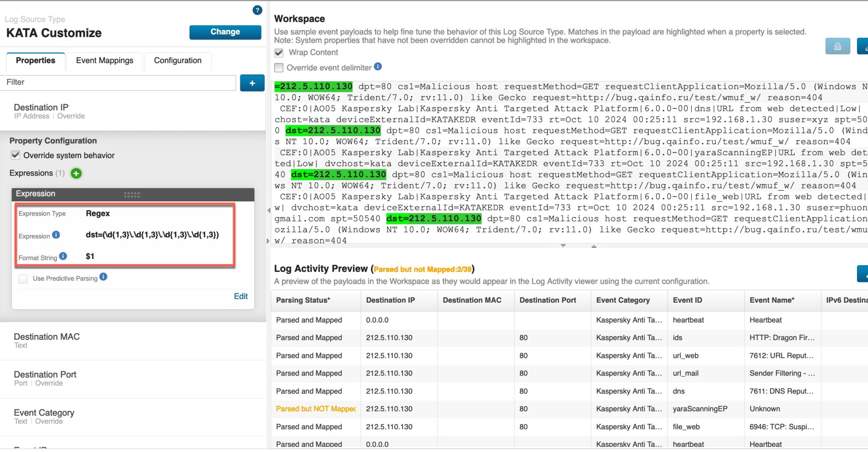Edit the regex Expression via the Edit link

click(241, 296)
